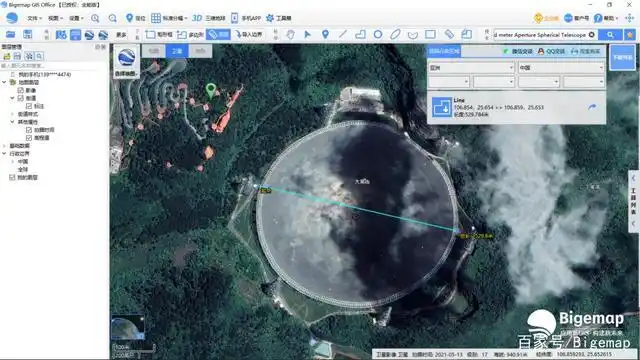Click the layer search input field

[x=54, y=66]
